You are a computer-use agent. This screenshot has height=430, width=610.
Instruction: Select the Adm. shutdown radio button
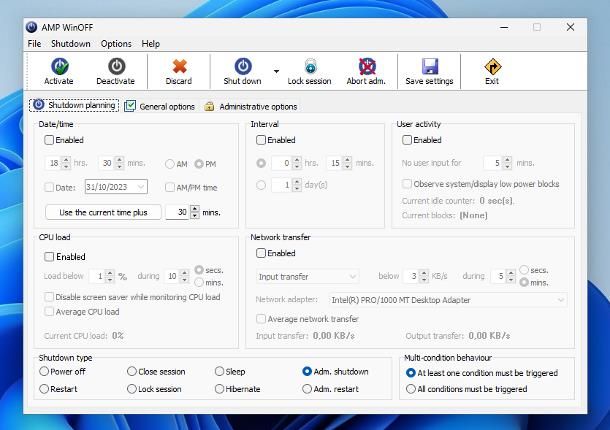click(x=307, y=371)
